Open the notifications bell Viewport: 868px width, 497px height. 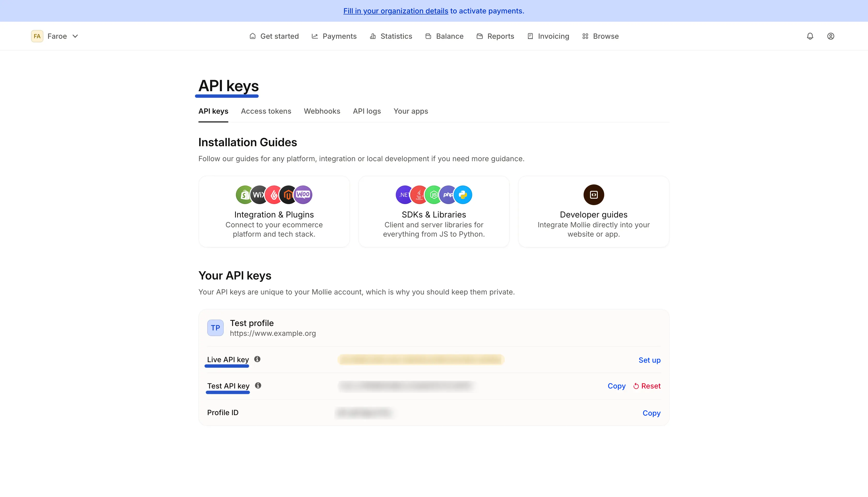[810, 36]
